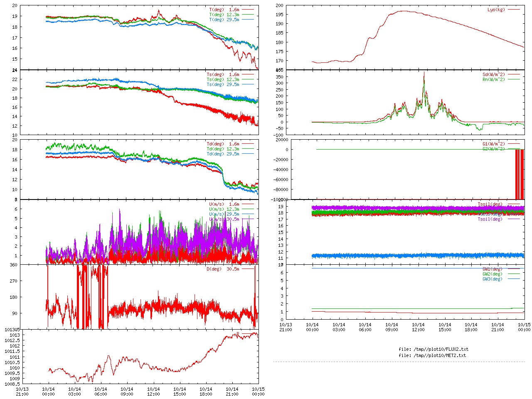Click the "-50" radiation axis value
This screenshot has width=532, height=399.
[x=279, y=129]
